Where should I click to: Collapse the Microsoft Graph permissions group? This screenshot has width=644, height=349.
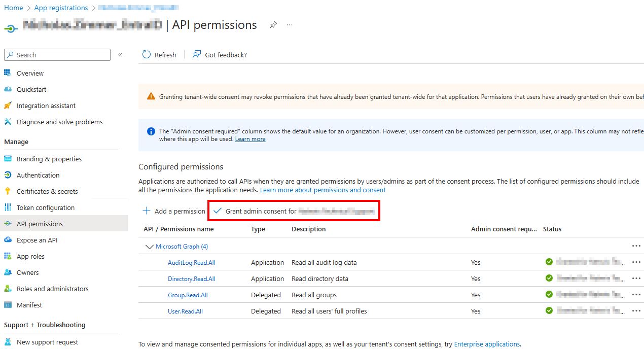tap(149, 247)
